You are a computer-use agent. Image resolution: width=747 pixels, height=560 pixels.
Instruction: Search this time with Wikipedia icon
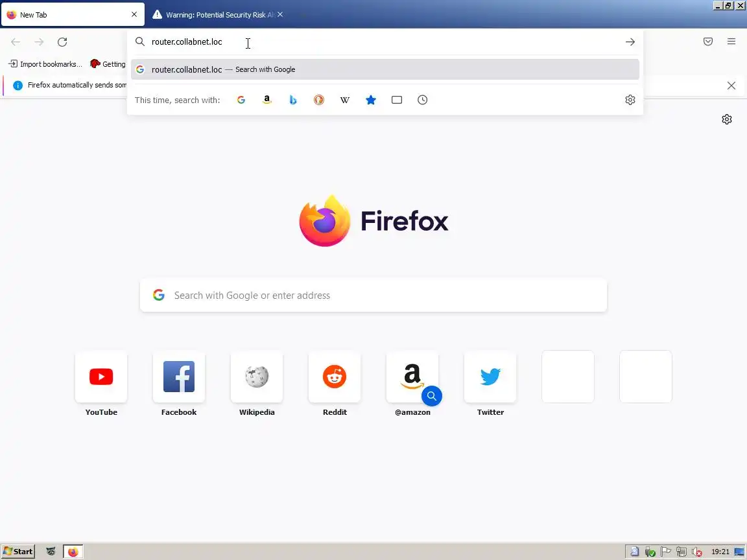click(x=345, y=100)
